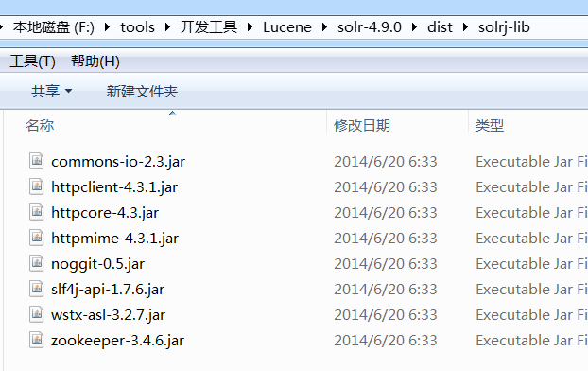
Task: Click the httpcore-4.3.jar file icon
Action: click(36, 212)
